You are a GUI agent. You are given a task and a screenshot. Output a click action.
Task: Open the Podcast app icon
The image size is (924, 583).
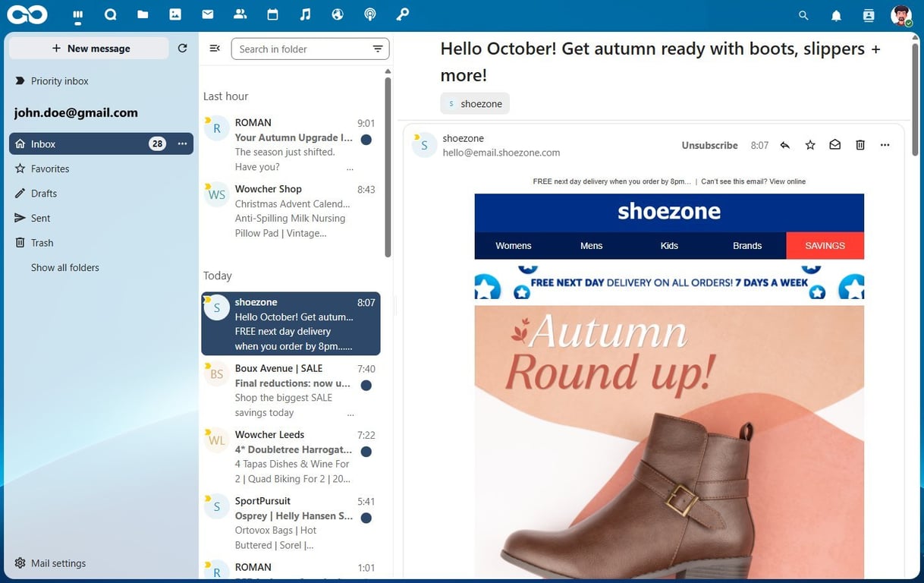tap(370, 14)
